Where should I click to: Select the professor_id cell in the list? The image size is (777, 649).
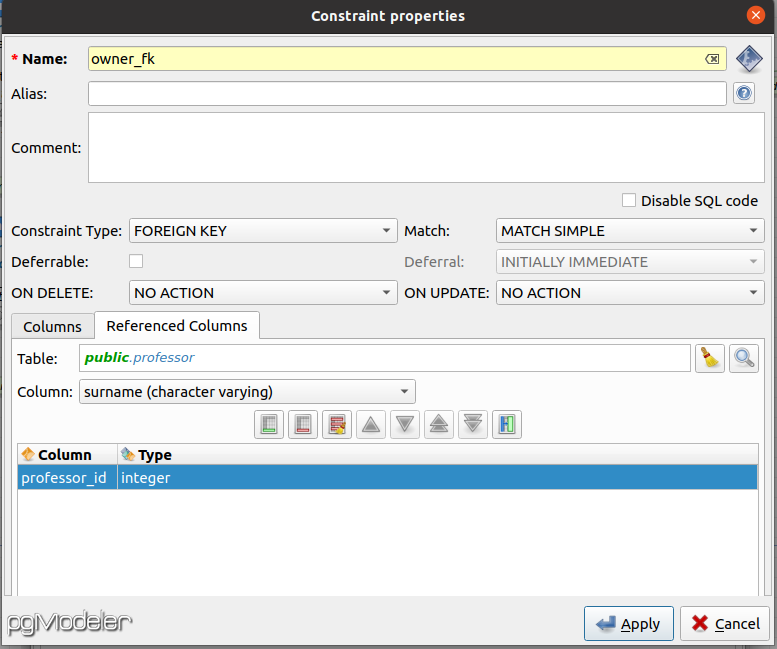[67, 478]
